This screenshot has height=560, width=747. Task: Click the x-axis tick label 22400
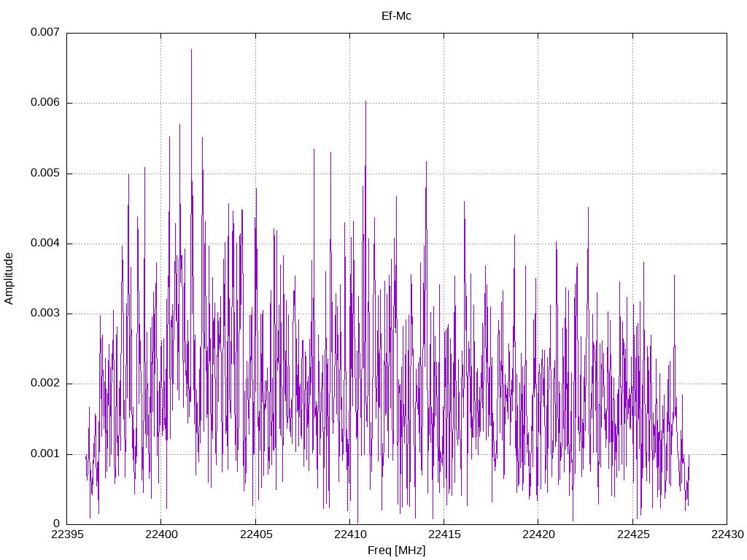click(161, 534)
